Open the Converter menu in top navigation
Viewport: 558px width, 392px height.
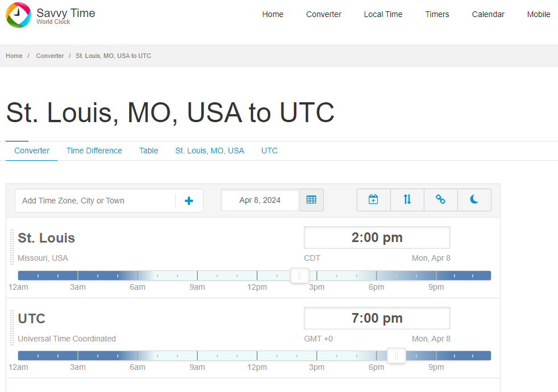[324, 14]
